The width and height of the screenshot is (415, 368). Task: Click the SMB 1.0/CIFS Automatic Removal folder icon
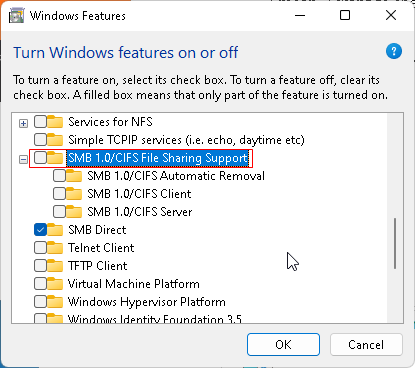point(74,176)
